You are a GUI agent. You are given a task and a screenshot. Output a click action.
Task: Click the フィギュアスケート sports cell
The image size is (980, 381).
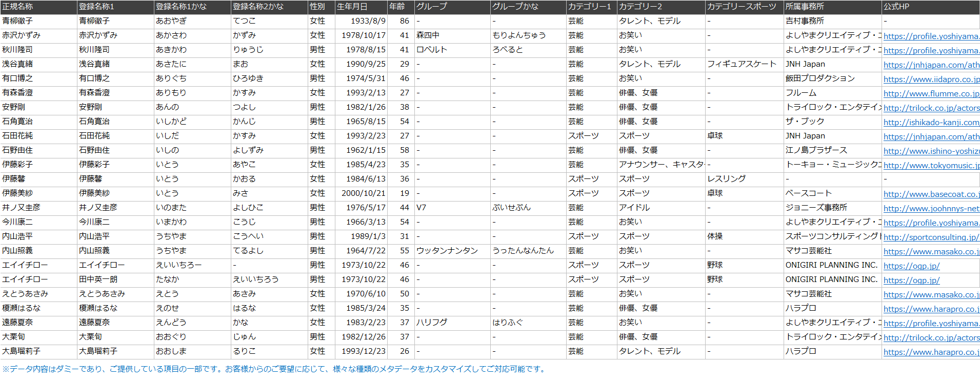(742, 64)
